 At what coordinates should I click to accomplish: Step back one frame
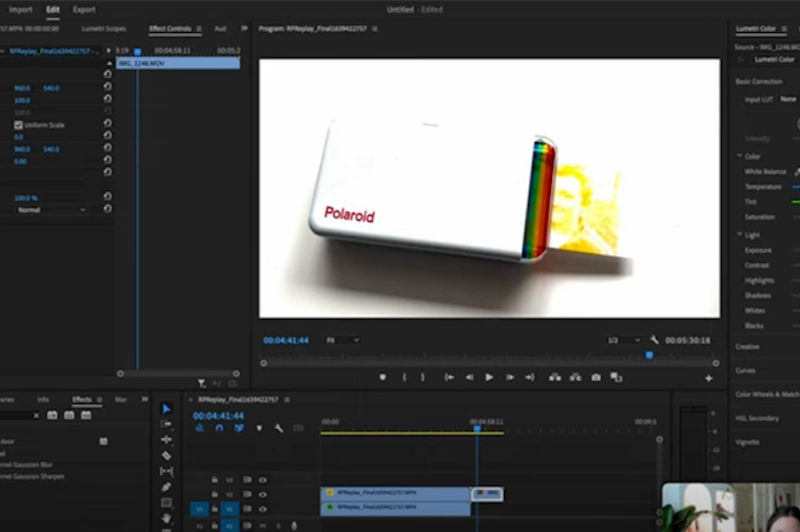click(469, 377)
